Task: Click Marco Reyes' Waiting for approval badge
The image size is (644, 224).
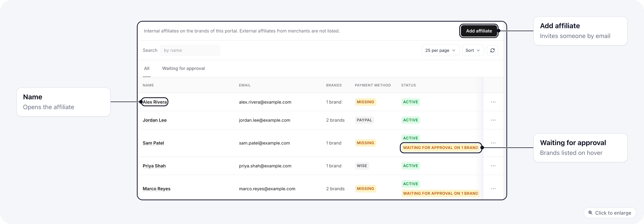Action: (441, 193)
